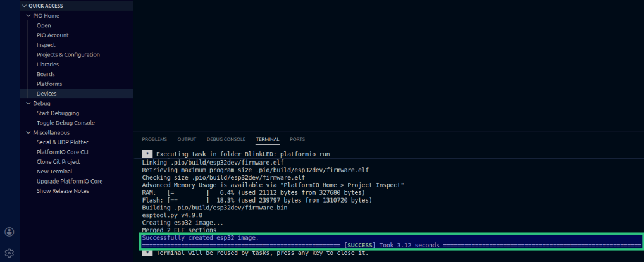644x262 pixels.
Task: Open PIO Account in Quick Access
Action: click(x=53, y=35)
